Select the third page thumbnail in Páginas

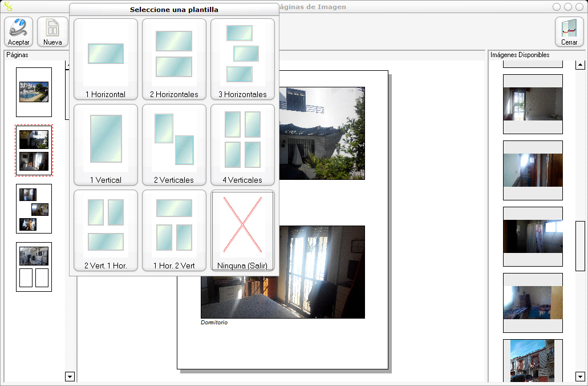[34, 208]
